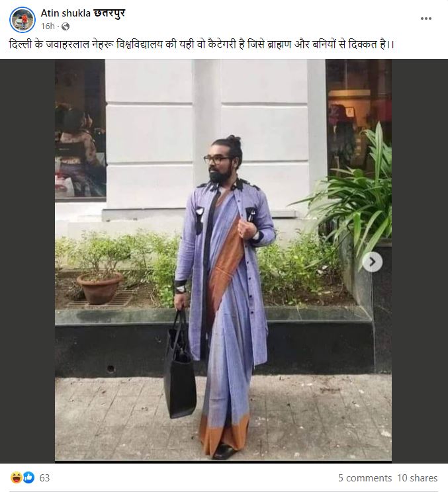View the 10 shares list

pyautogui.click(x=417, y=478)
